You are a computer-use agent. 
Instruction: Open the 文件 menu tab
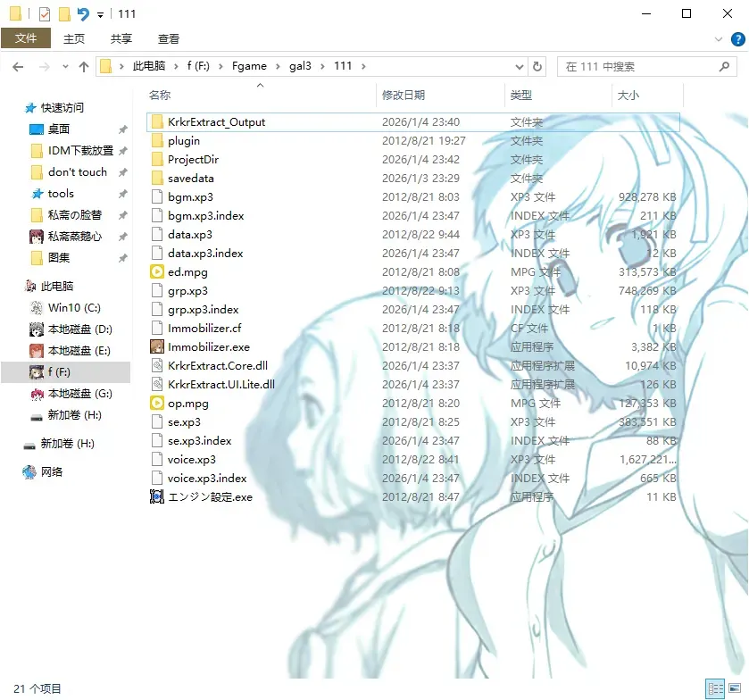(25, 38)
